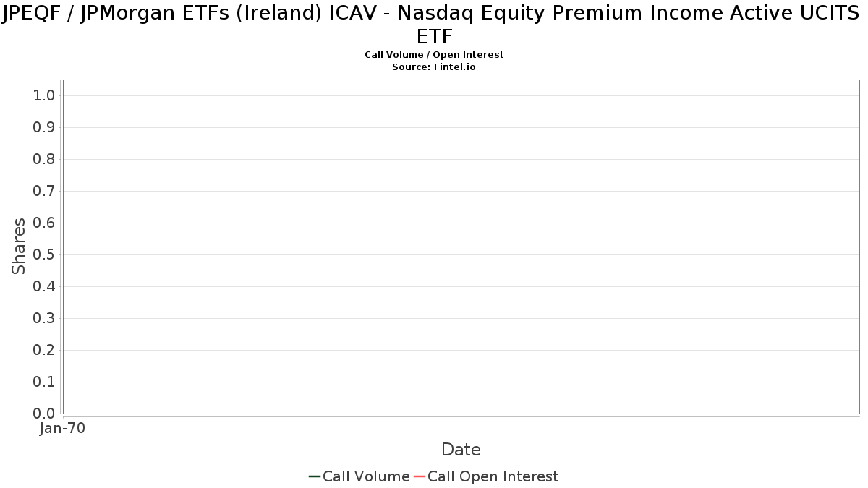
Task: Click the Shares y-axis label
Action: point(19,246)
